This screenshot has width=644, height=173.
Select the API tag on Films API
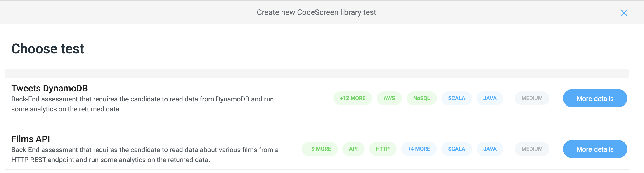[353, 149]
